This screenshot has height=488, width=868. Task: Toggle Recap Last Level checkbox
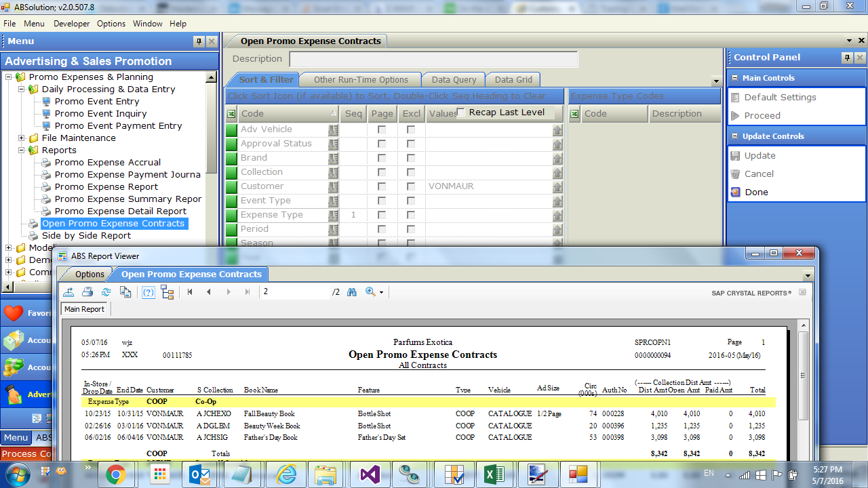462,113
